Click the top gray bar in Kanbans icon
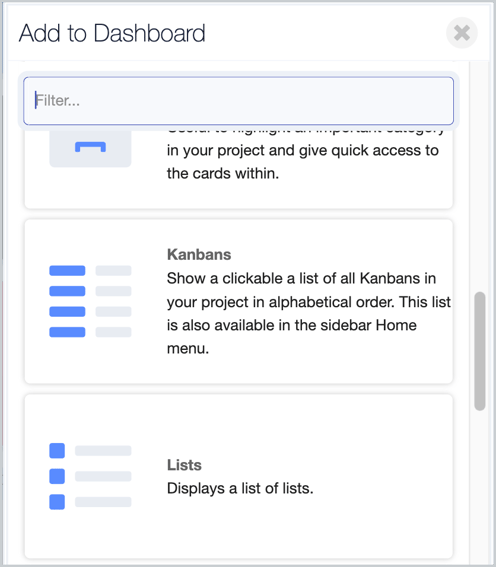Image resolution: width=496 pixels, height=567 pixels. [x=114, y=270]
